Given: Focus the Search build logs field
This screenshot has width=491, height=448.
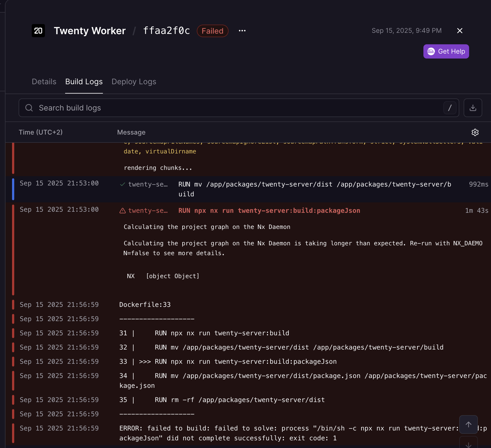Looking at the screenshot, I should (x=239, y=108).
